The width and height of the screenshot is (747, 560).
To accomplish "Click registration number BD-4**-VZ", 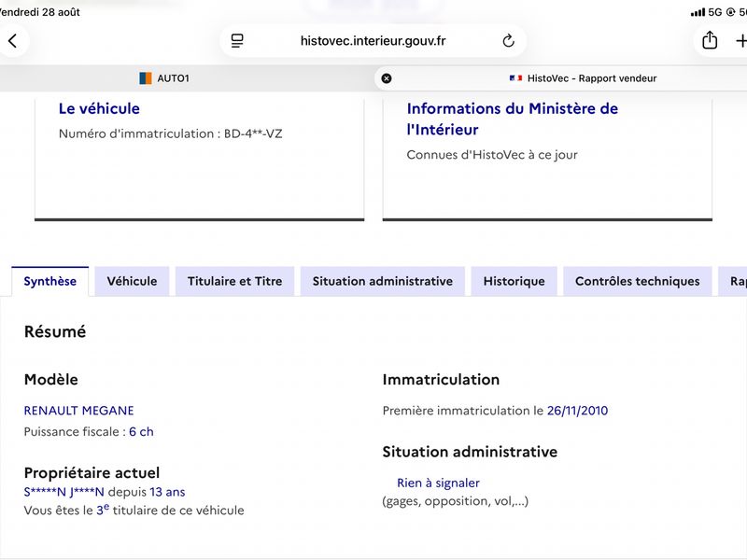I will (253, 133).
